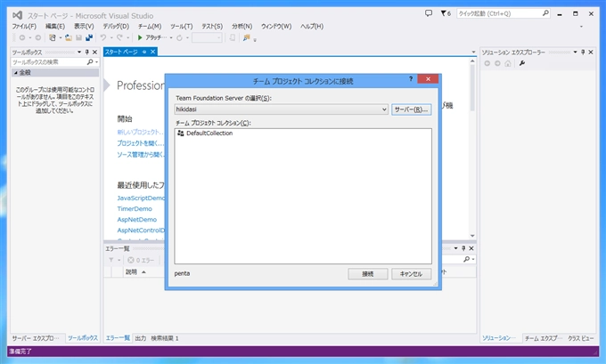Open the TimerDemo recent project link
The image size is (606, 364).
click(x=135, y=209)
